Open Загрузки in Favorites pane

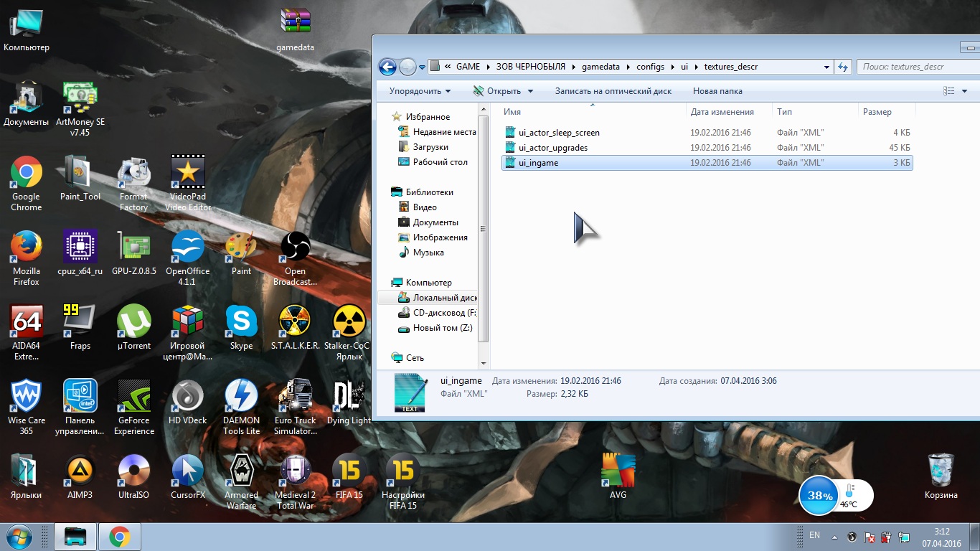tap(430, 147)
